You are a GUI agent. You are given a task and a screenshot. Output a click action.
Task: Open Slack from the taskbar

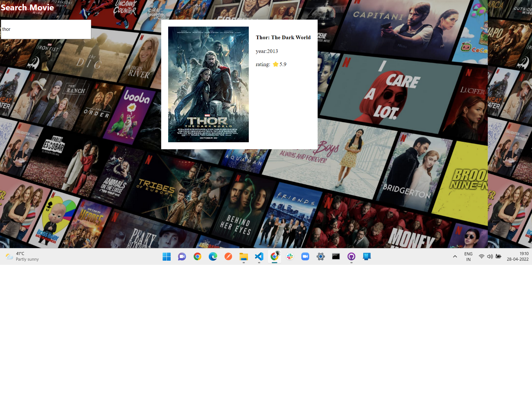(x=290, y=256)
